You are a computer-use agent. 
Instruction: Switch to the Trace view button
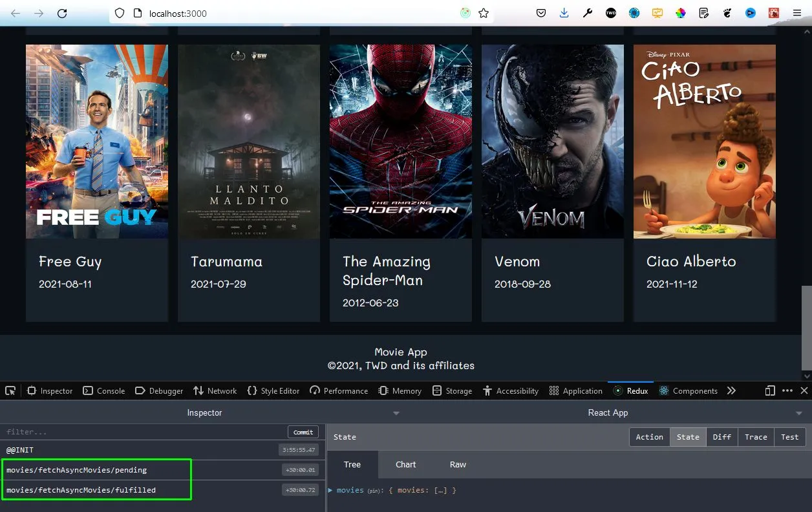[x=756, y=437]
